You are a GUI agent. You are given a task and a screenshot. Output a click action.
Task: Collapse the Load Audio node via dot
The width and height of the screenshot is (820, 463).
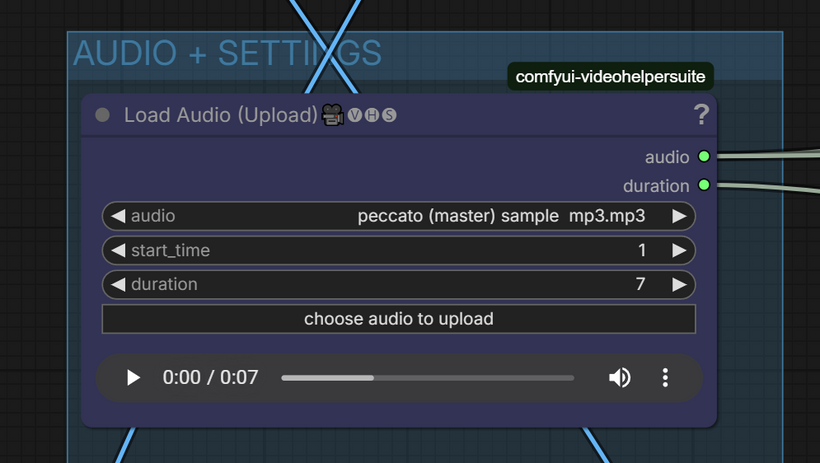102,115
